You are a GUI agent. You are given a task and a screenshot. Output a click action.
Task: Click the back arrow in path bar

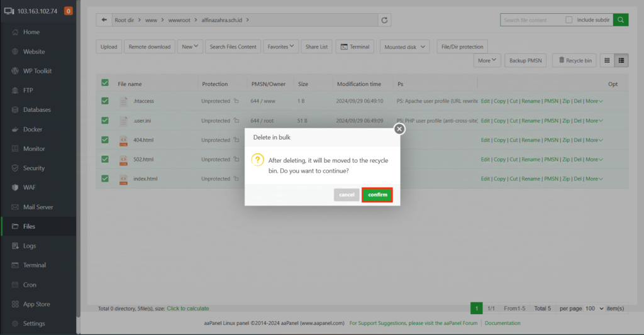(104, 20)
